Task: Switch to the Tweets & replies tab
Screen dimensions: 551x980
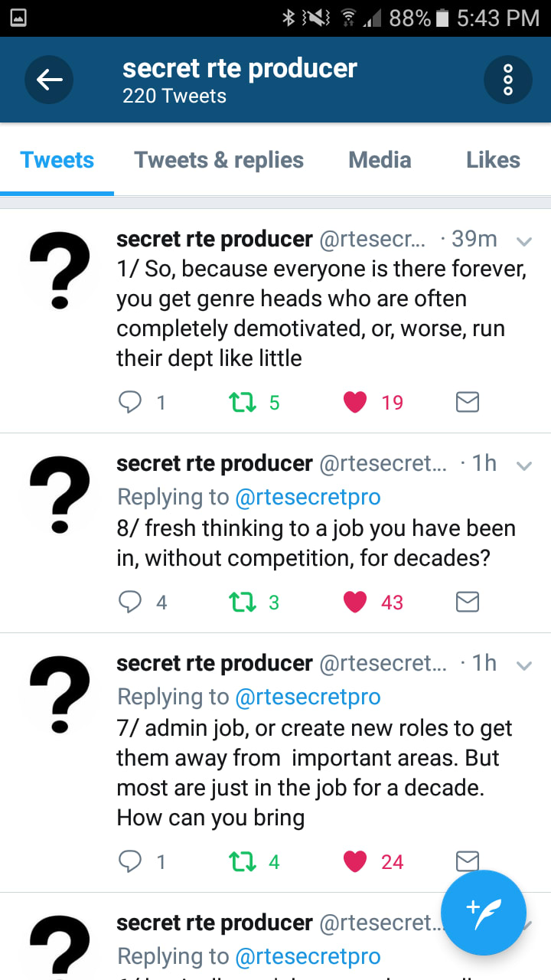Action: point(219,160)
